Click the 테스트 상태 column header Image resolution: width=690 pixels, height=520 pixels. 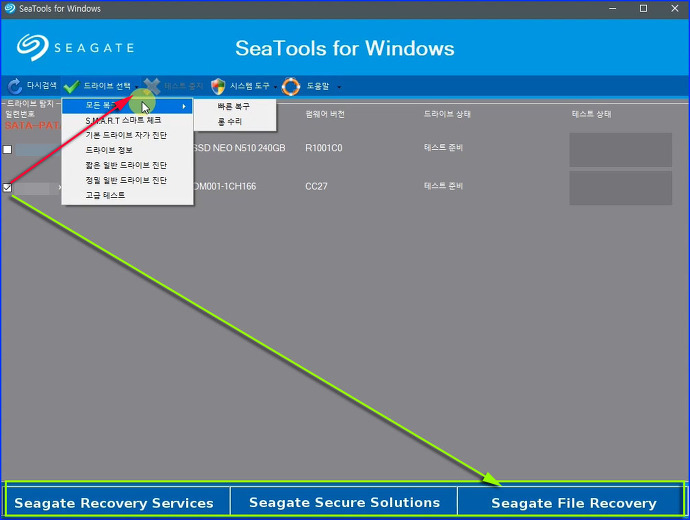[591, 114]
